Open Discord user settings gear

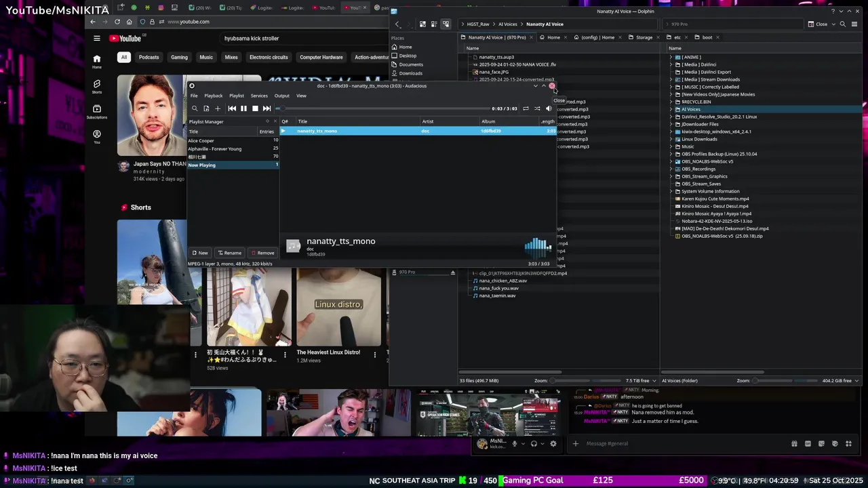coord(553,444)
